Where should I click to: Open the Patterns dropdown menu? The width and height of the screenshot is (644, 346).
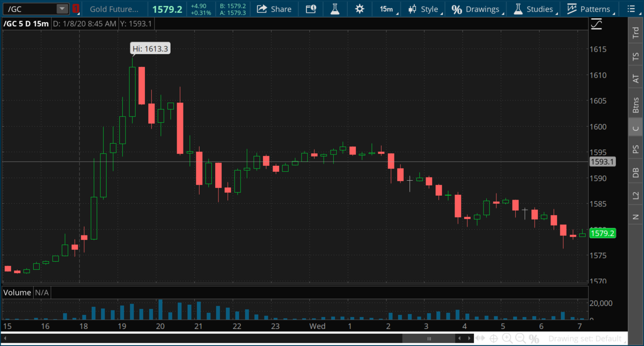pos(590,9)
